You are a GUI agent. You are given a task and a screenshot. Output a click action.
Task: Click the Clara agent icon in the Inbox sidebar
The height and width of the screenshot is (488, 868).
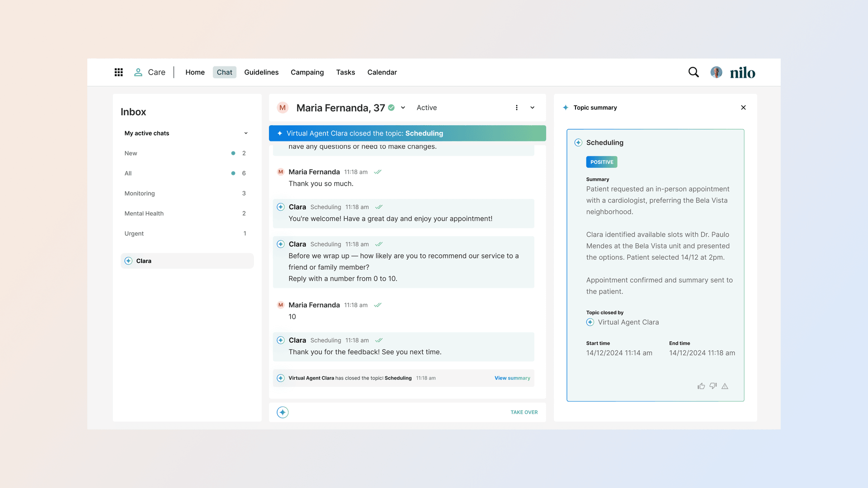coord(128,261)
